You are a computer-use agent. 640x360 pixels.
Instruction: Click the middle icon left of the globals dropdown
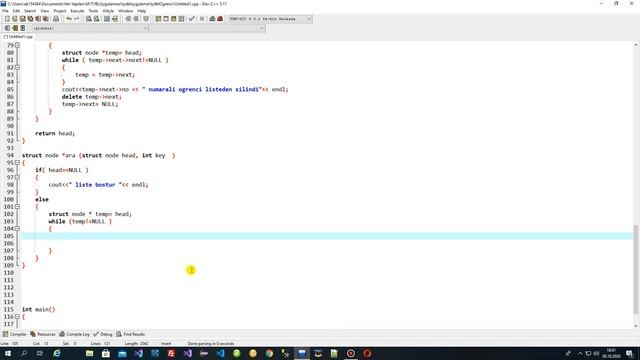(x=15, y=28)
